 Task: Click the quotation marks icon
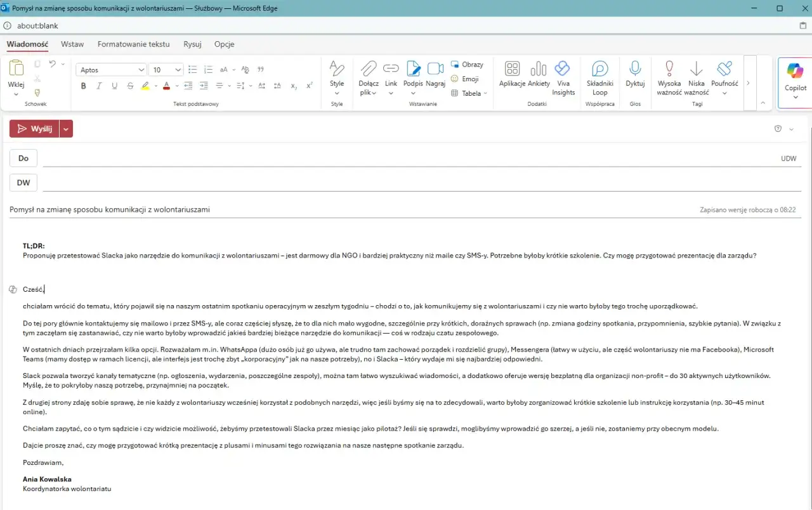tap(261, 70)
